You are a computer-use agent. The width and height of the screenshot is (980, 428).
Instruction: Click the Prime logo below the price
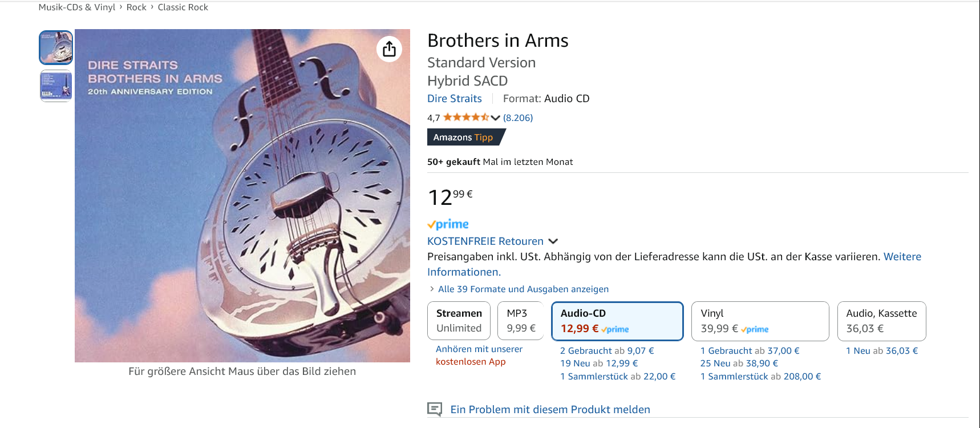point(448,224)
